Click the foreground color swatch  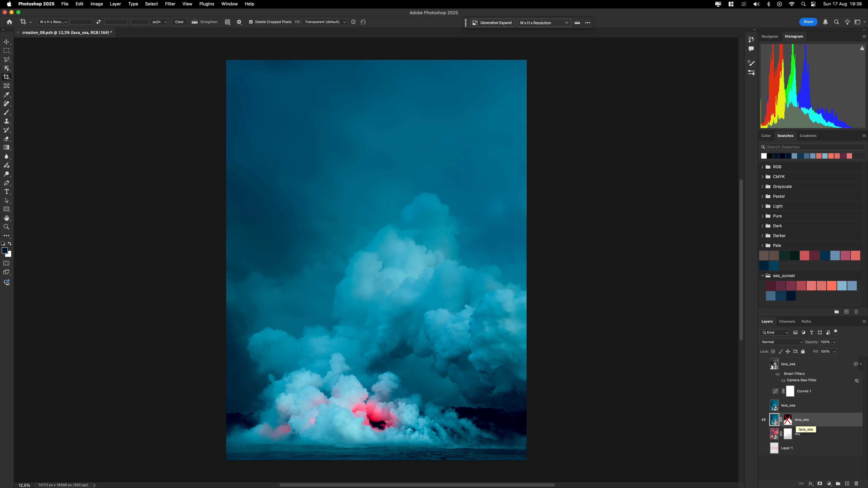pyautogui.click(x=5, y=250)
